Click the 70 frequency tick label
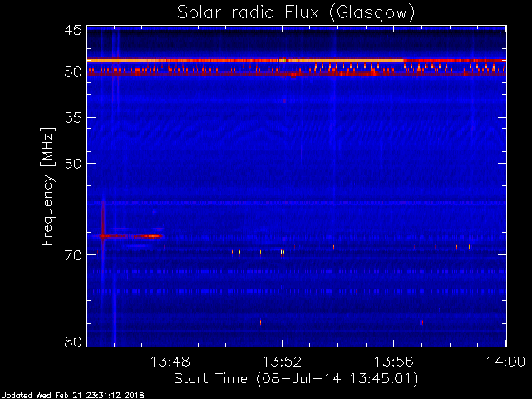The height and width of the screenshot is (399, 532). click(x=73, y=255)
